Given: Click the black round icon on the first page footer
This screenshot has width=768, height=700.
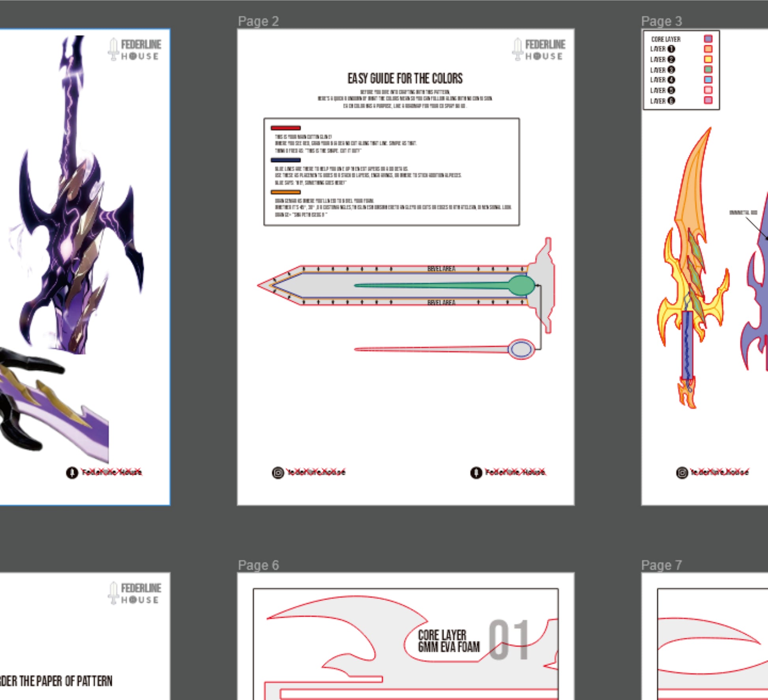Looking at the screenshot, I should click(x=72, y=473).
